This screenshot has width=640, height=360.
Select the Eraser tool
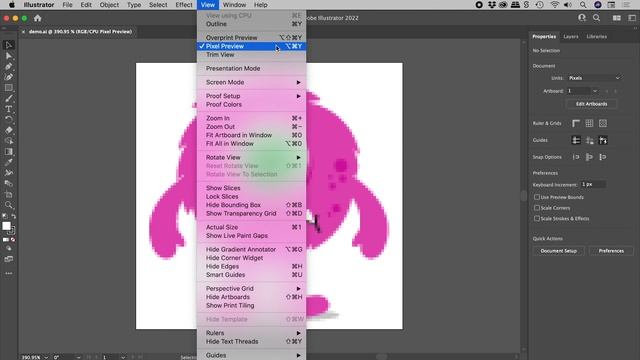pyautogui.click(x=9, y=130)
